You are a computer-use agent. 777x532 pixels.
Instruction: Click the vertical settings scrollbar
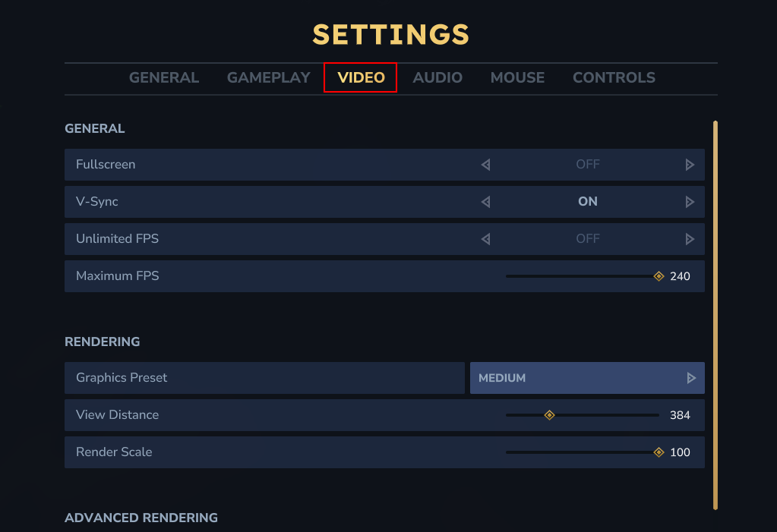click(715, 315)
